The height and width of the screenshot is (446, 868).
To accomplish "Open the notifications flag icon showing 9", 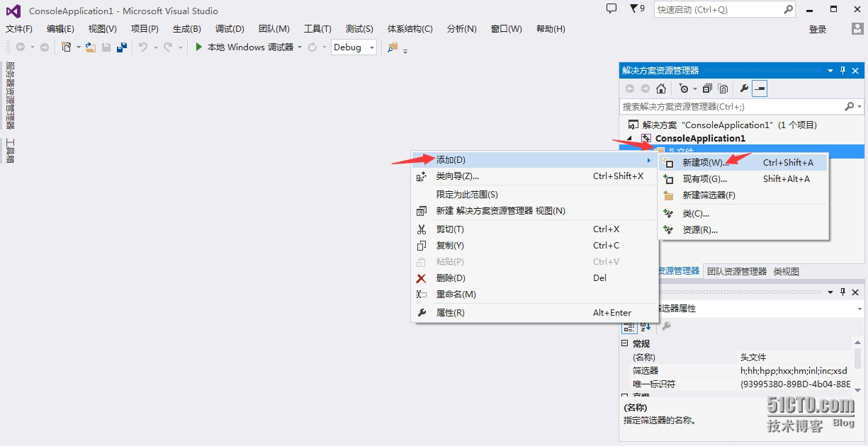I will pyautogui.click(x=637, y=9).
